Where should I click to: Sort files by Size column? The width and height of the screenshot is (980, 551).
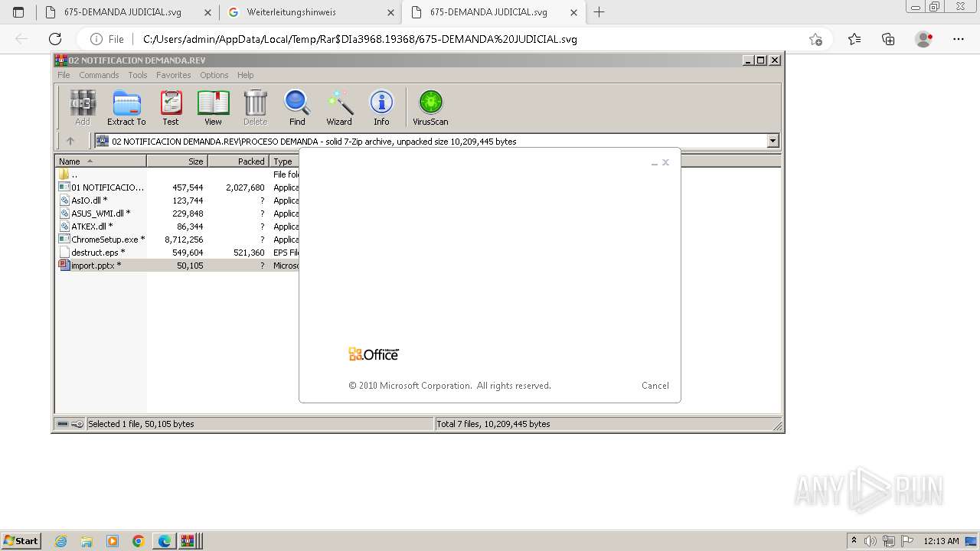177,161
